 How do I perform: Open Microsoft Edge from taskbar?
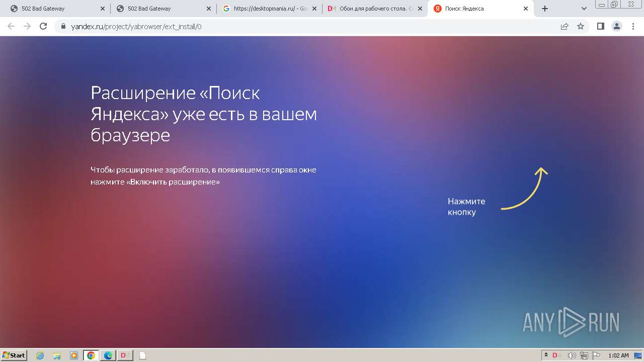point(108,355)
